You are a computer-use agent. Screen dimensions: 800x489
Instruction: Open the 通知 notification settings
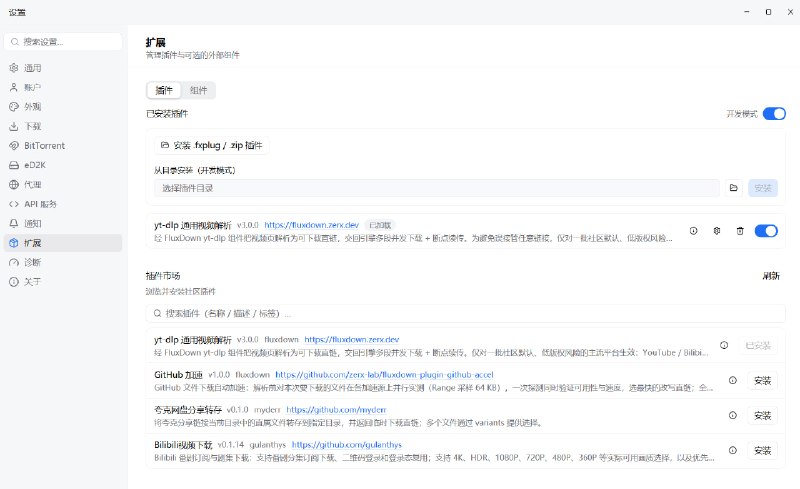click(x=63, y=223)
